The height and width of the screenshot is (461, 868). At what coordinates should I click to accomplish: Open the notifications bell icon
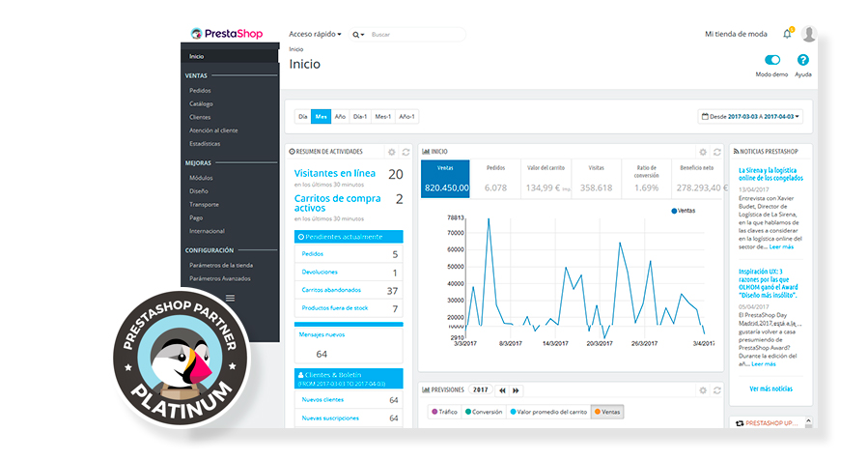787,34
